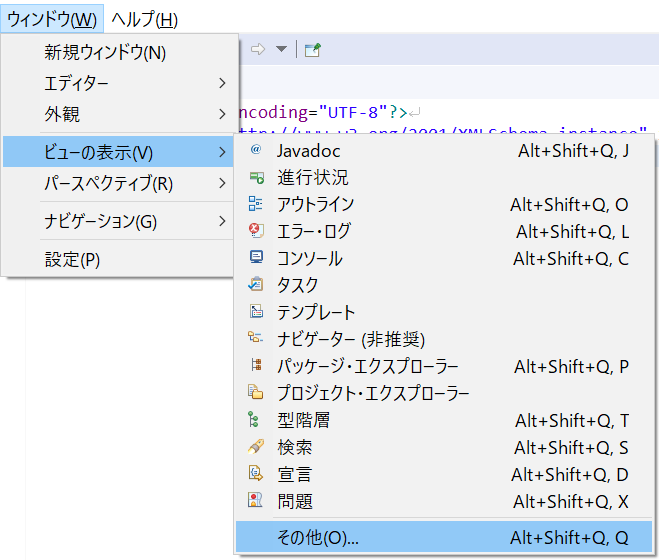Click the pin editor toolbar icon
The image size is (659, 560).
click(x=313, y=50)
